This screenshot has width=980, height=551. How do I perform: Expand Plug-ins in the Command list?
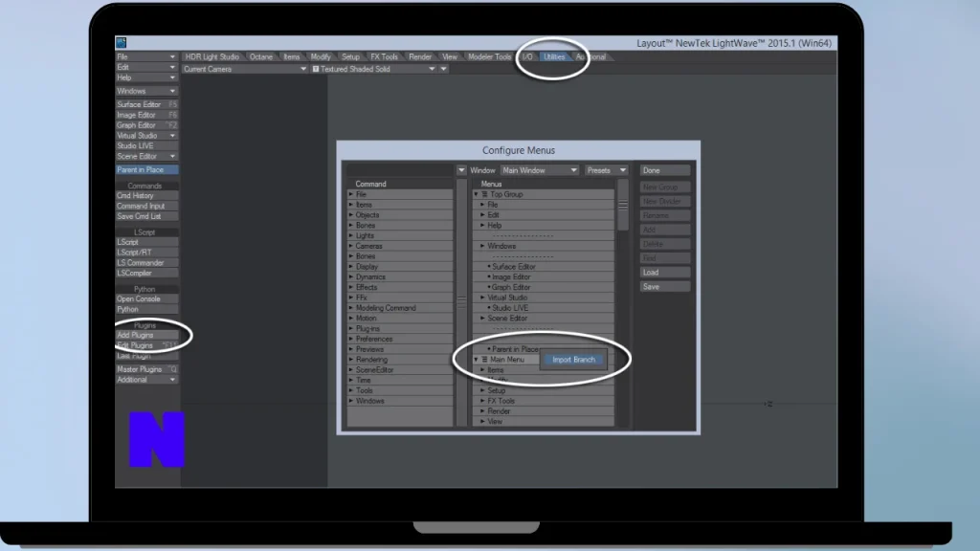[351, 329]
